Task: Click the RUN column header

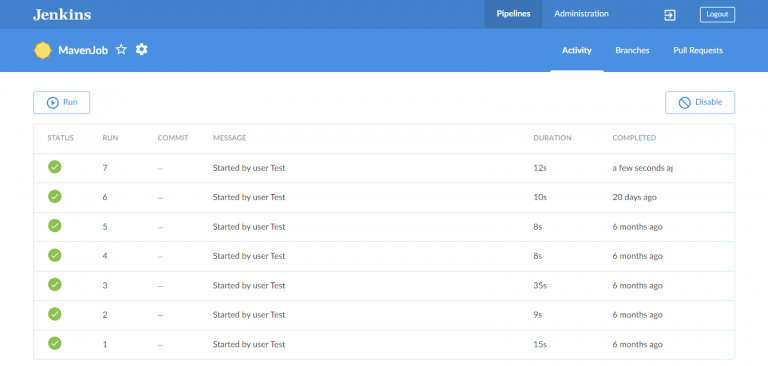Action: coord(110,138)
